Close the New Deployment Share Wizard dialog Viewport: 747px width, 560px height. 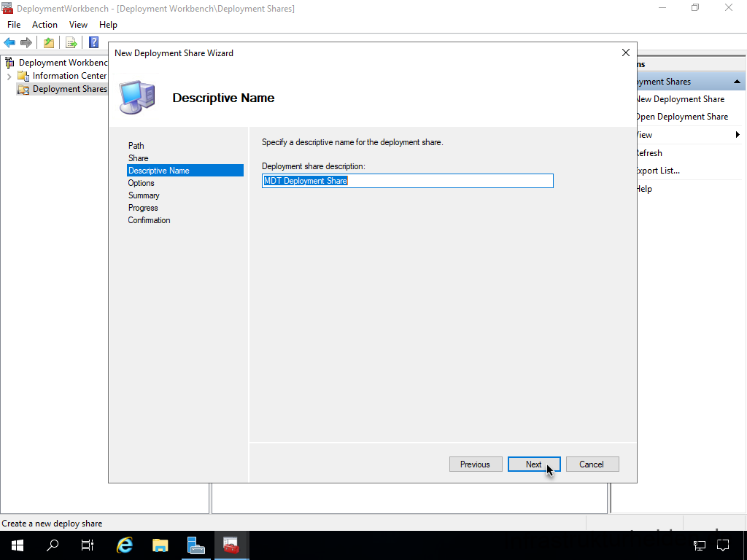tap(625, 52)
